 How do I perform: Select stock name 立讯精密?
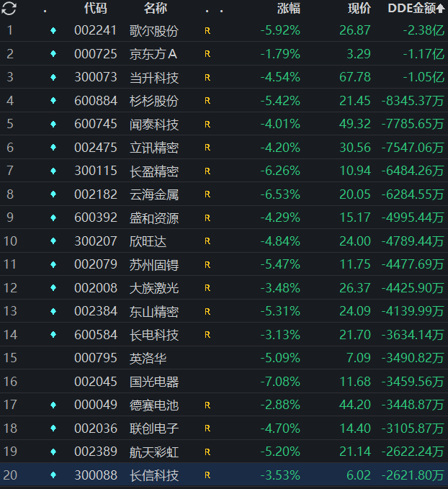[x=154, y=148]
